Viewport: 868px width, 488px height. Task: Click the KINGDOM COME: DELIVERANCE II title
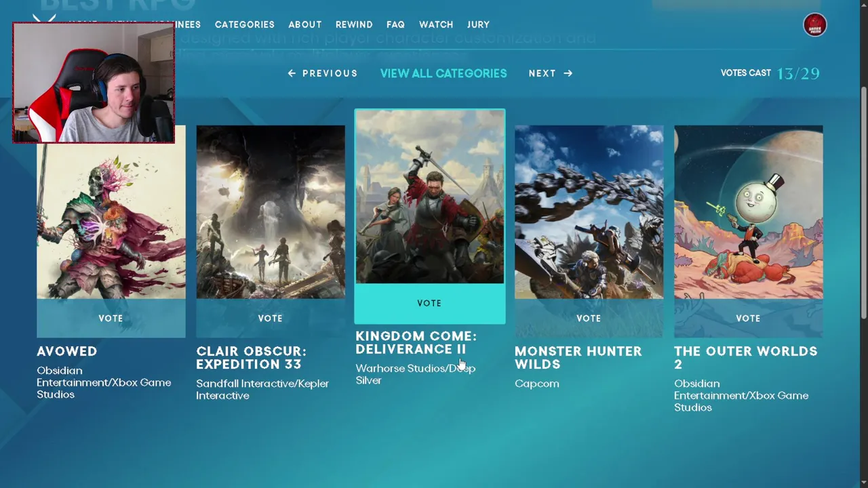click(x=416, y=343)
